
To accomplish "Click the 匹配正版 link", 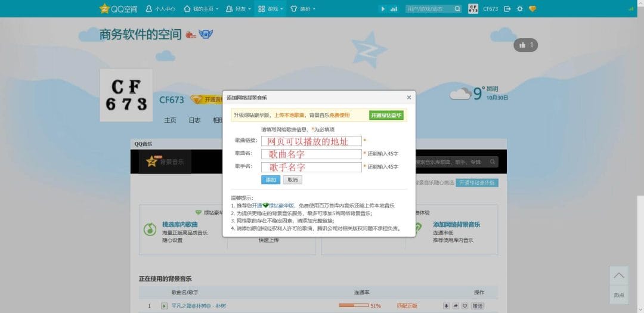I will (x=407, y=306).
